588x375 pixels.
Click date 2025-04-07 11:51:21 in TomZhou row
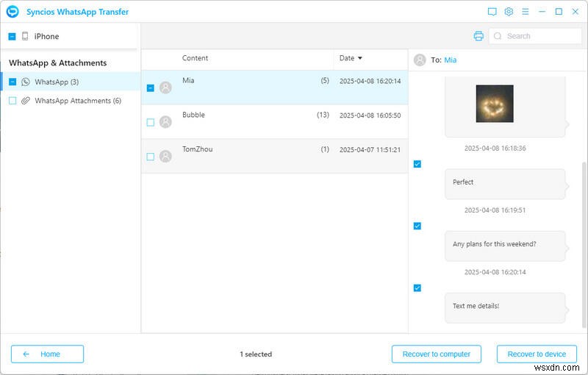[370, 149]
